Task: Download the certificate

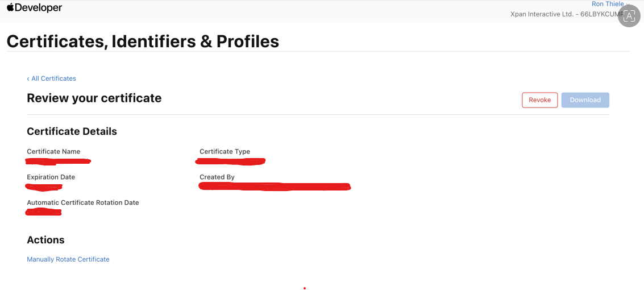Action: click(585, 100)
